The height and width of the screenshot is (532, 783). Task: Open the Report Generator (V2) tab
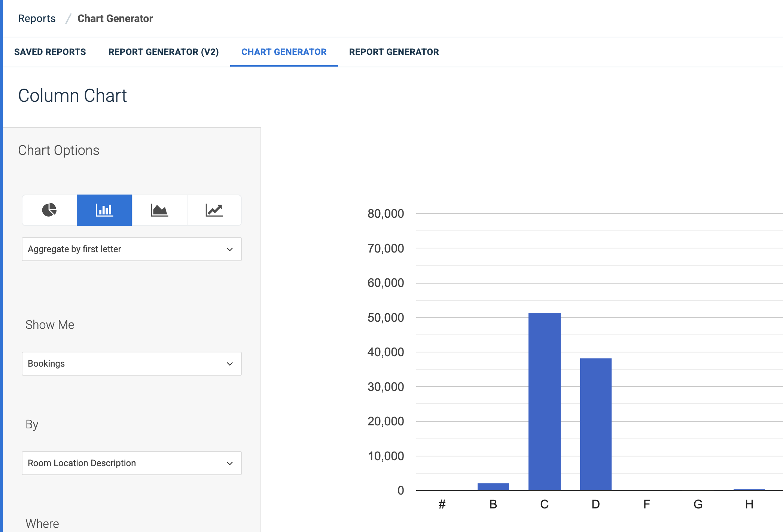[164, 52]
